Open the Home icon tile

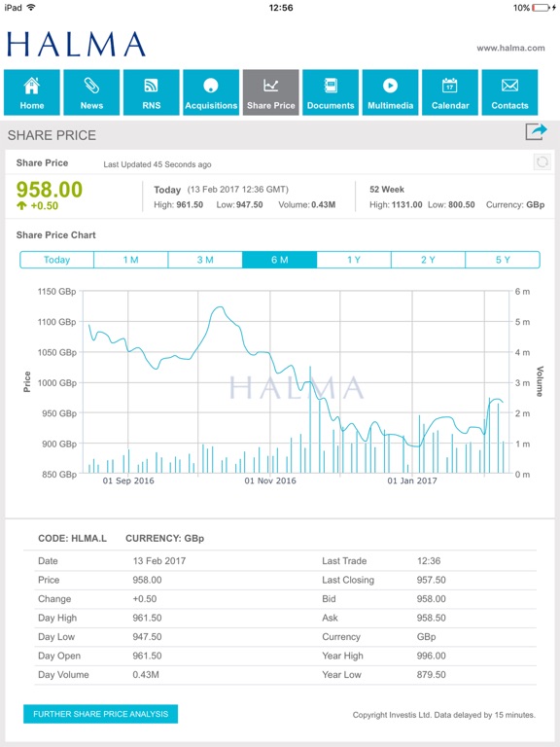[x=32, y=92]
